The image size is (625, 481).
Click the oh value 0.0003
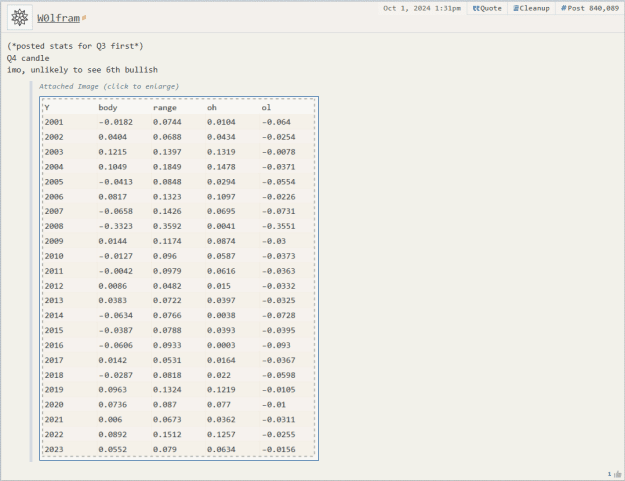point(221,346)
